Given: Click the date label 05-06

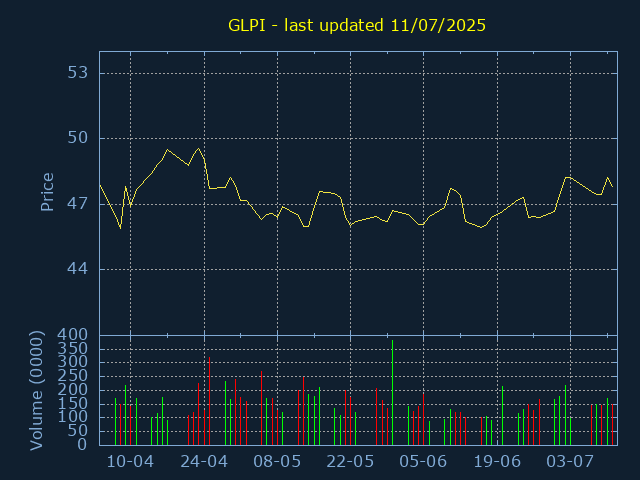Looking at the screenshot, I should (x=423, y=462).
